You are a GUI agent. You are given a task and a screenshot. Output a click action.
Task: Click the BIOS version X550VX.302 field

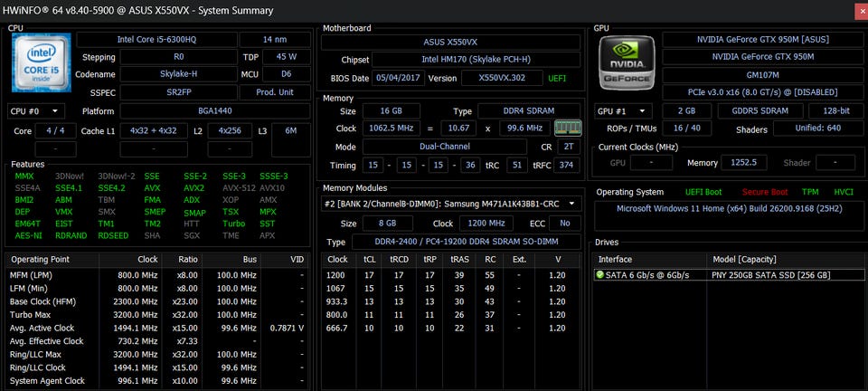tap(502, 78)
